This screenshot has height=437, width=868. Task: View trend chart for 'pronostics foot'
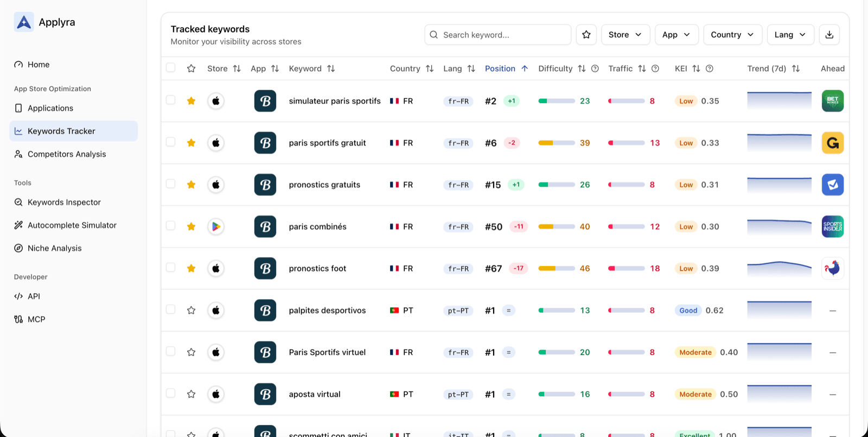click(x=780, y=268)
